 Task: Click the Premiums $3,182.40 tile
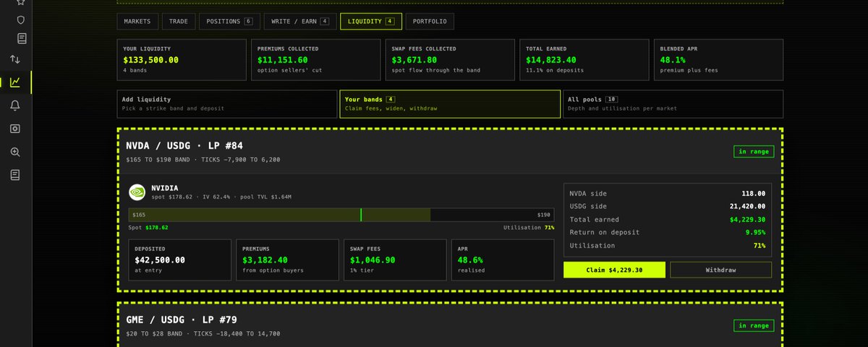pyautogui.click(x=287, y=260)
